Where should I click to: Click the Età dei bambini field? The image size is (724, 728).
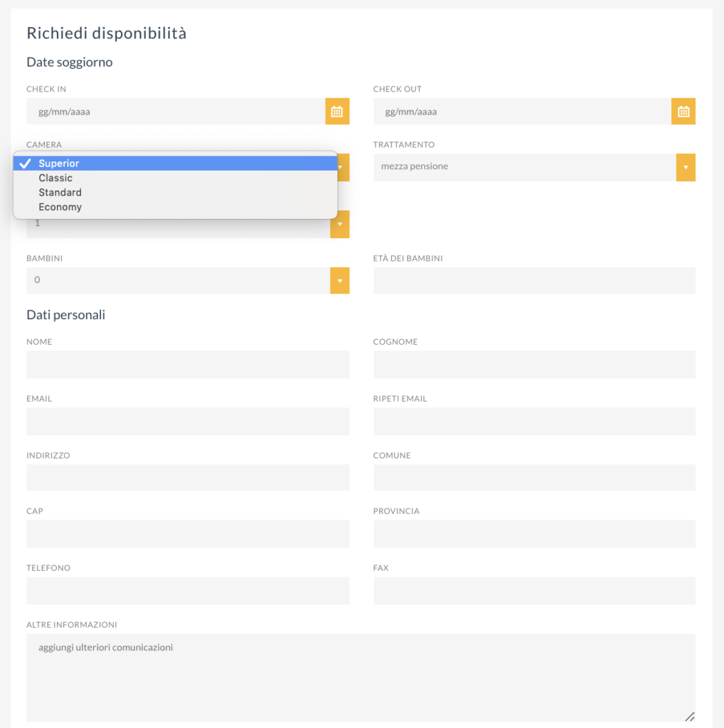click(x=534, y=280)
